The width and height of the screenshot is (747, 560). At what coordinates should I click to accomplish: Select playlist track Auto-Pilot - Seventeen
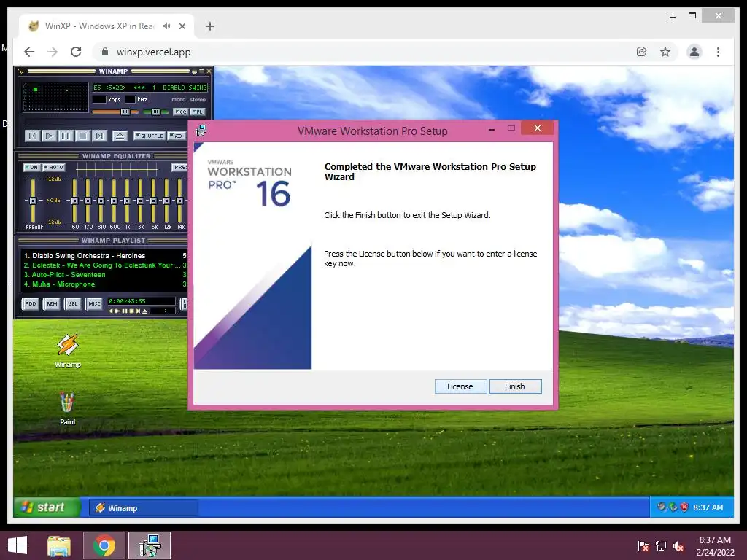[x=104, y=275]
